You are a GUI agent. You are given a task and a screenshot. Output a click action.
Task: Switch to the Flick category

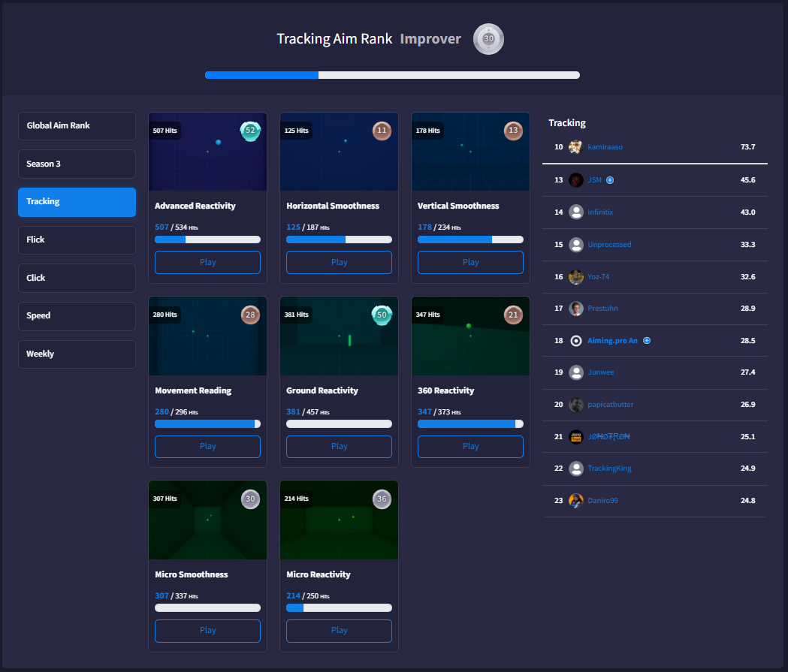tap(77, 240)
